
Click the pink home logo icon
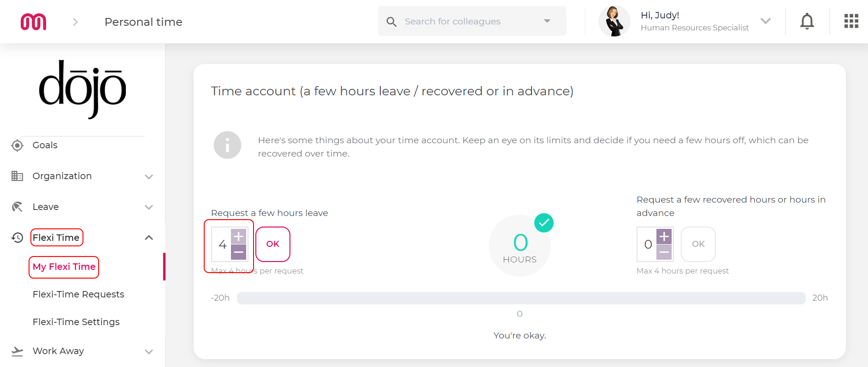tap(34, 22)
